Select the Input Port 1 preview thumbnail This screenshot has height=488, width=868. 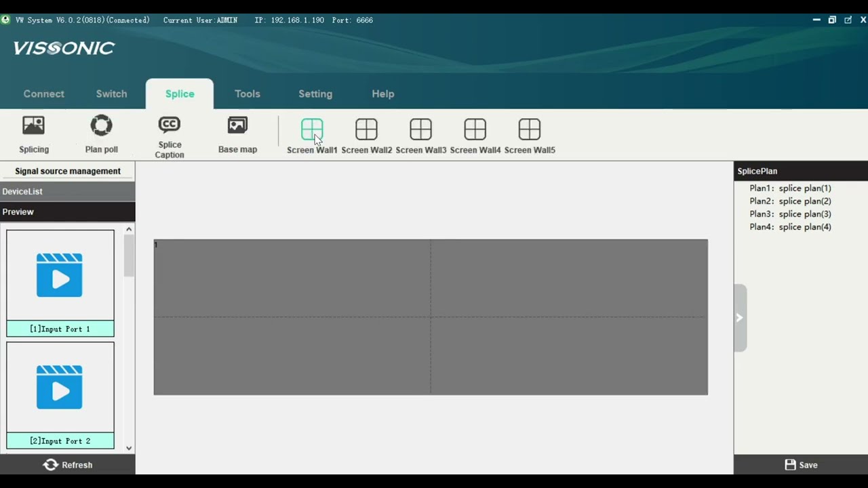tap(60, 275)
